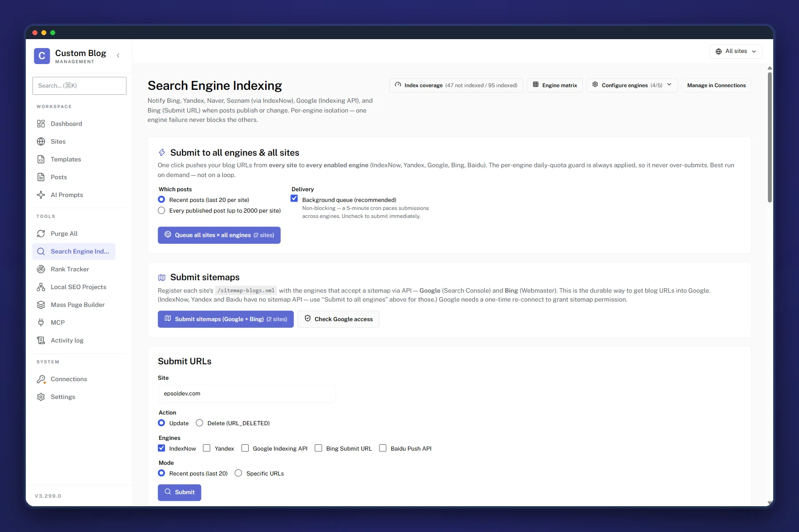Click the Index coverage button
This screenshot has width=799, height=532.
(x=456, y=85)
